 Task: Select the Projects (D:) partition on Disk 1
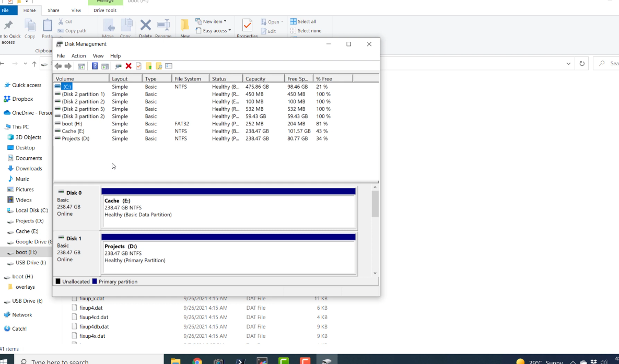tap(229, 253)
